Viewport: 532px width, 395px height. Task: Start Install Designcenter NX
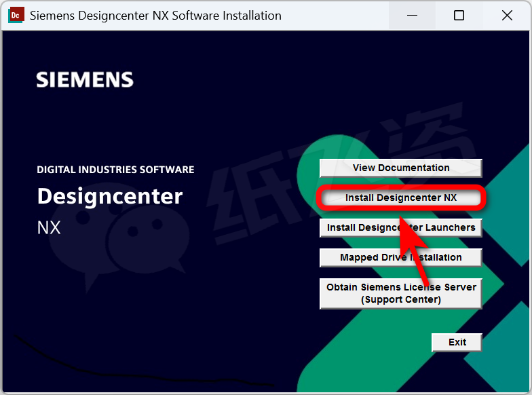click(400, 198)
